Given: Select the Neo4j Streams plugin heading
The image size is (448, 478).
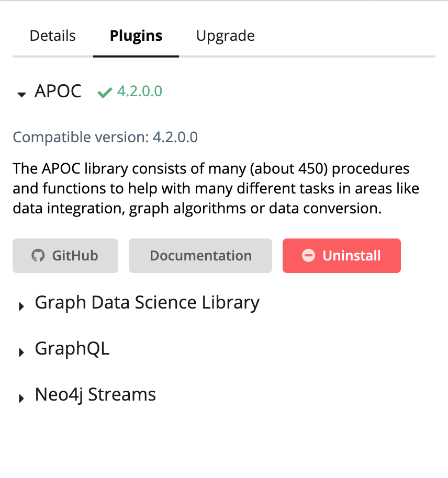Looking at the screenshot, I should (95, 394).
